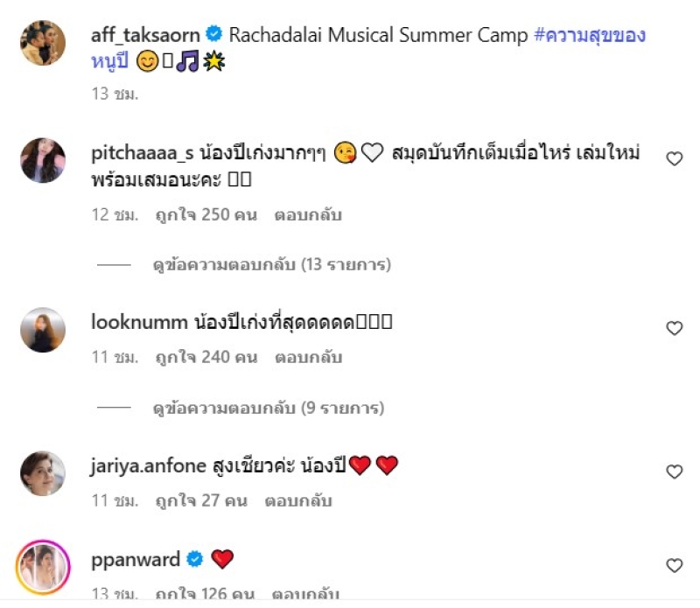Open aff_taksaorn's profile picture
Viewport: 700px width, 608px height.
[43, 43]
